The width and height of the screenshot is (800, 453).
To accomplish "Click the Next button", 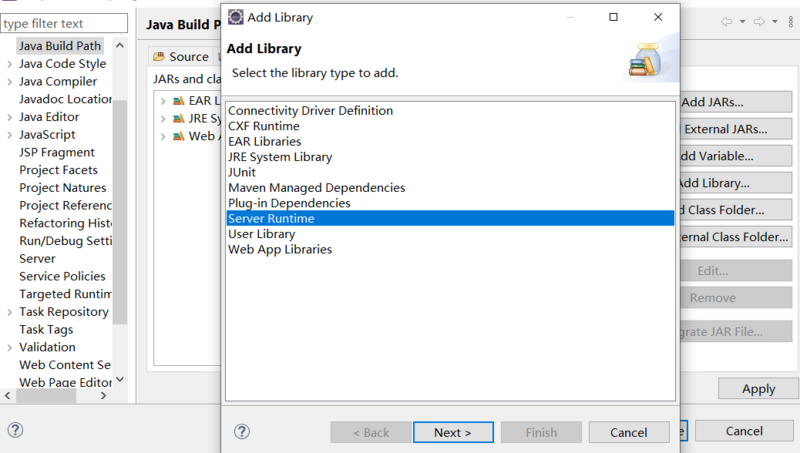I will 453,432.
